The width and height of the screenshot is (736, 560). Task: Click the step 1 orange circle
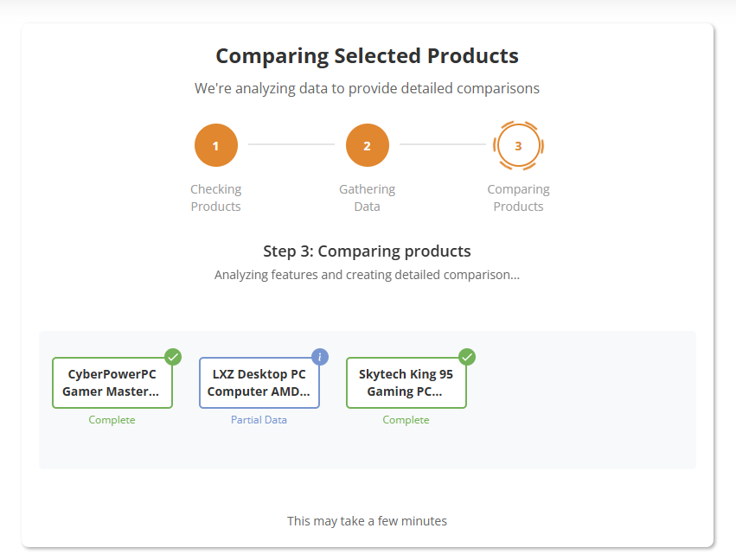click(216, 145)
